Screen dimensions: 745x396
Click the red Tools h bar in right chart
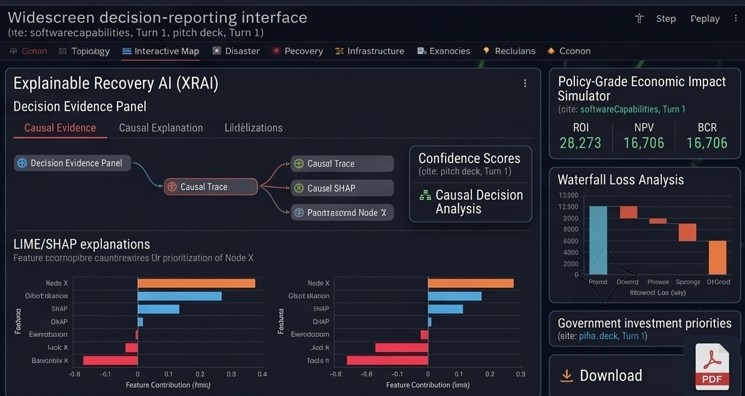[387, 360]
